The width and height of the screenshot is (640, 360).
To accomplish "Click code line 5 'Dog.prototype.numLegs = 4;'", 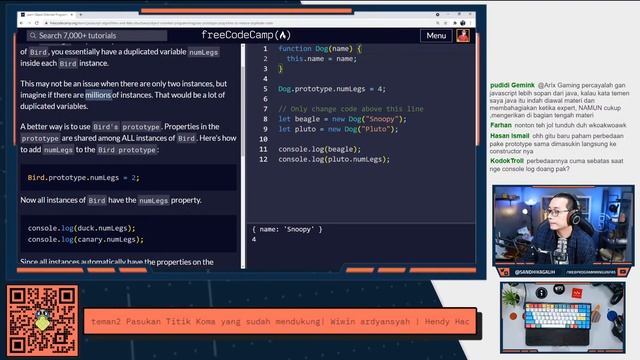I will pos(331,89).
